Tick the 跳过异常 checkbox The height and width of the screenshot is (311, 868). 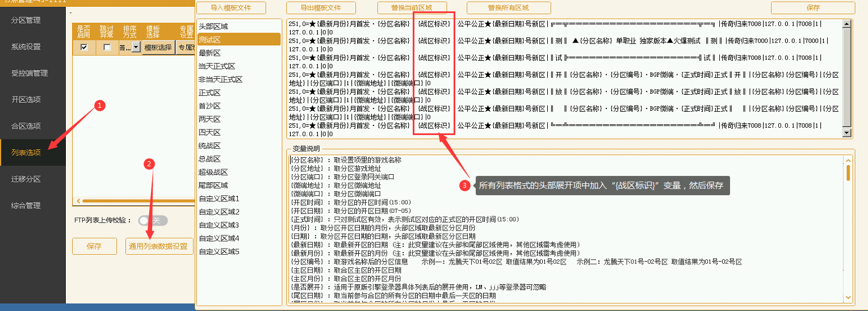[107, 48]
